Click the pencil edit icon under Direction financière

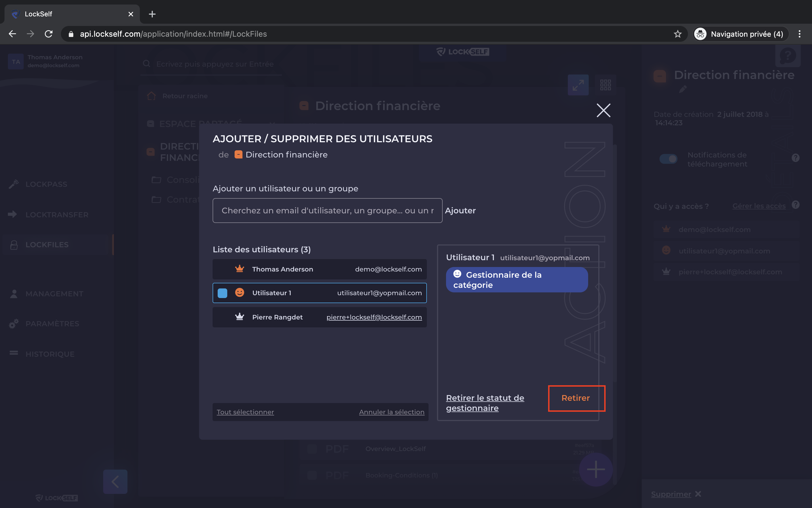(x=683, y=89)
